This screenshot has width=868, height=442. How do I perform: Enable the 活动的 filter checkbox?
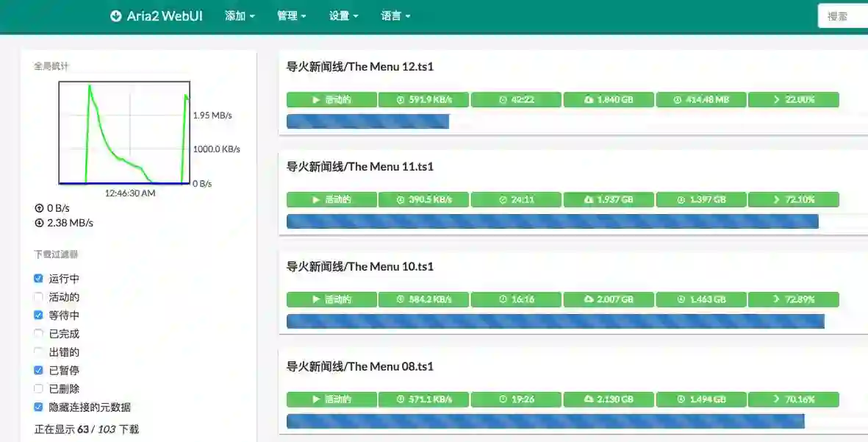coord(38,297)
